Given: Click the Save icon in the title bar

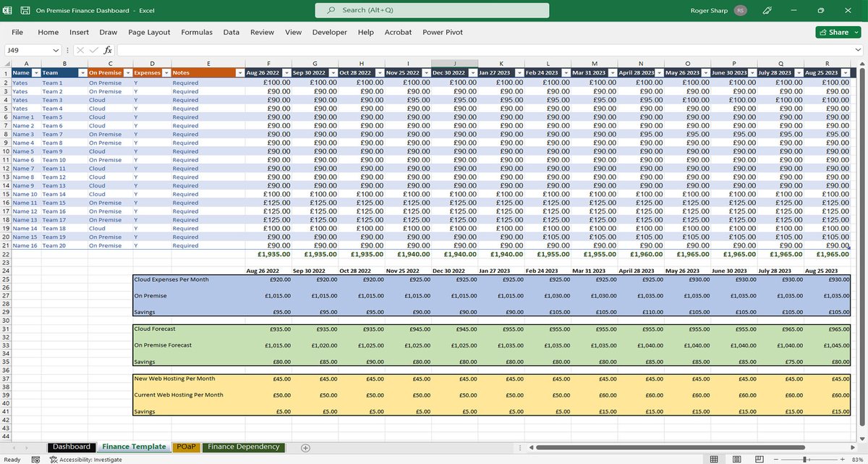Looking at the screenshot, I should [x=25, y=11].
